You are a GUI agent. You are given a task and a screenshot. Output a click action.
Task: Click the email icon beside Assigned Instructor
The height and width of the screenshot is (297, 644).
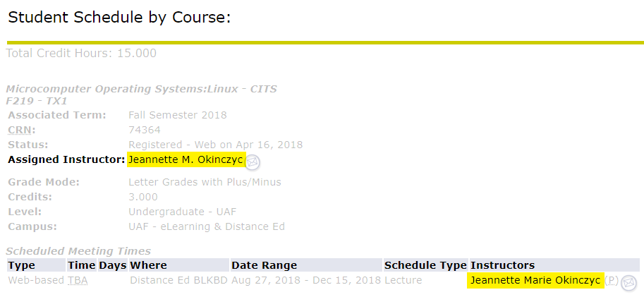point(253,162)
